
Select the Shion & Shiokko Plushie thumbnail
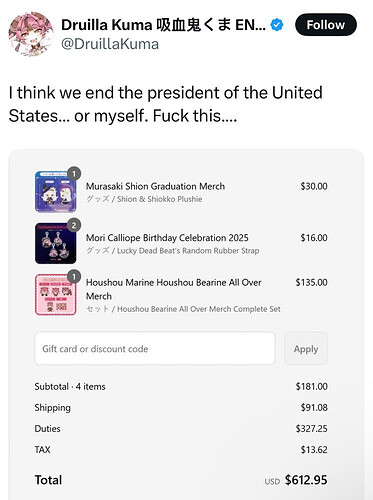click(56, 192)
